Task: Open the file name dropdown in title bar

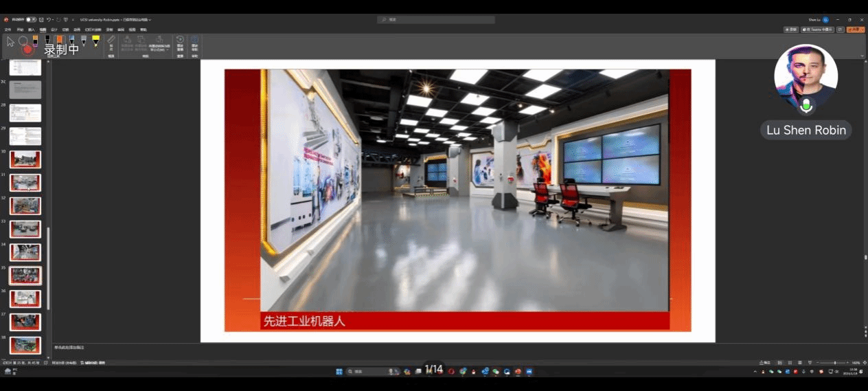Action: pos(150,20)
